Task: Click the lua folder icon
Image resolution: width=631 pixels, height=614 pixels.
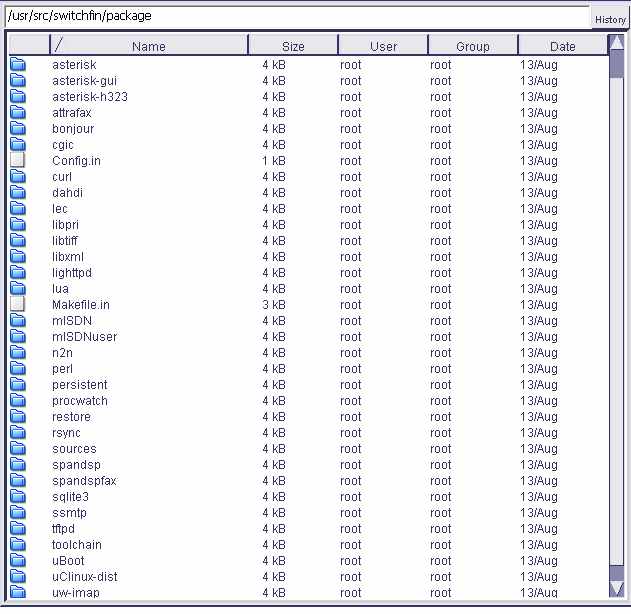Action: (18, 288)
